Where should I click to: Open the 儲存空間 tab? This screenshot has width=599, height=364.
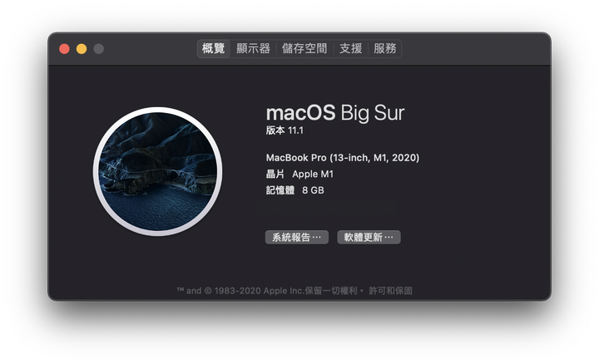[304, 48]
